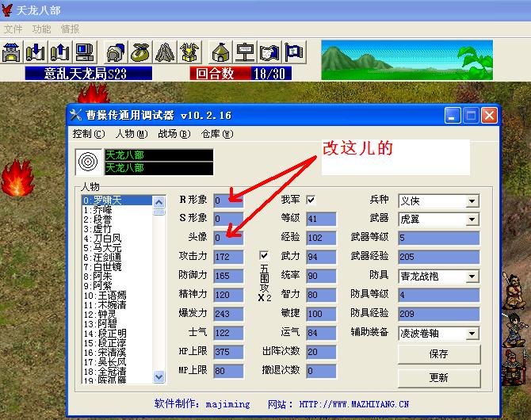Click the castle gate toolbar icon

click(x=12, y=52)
